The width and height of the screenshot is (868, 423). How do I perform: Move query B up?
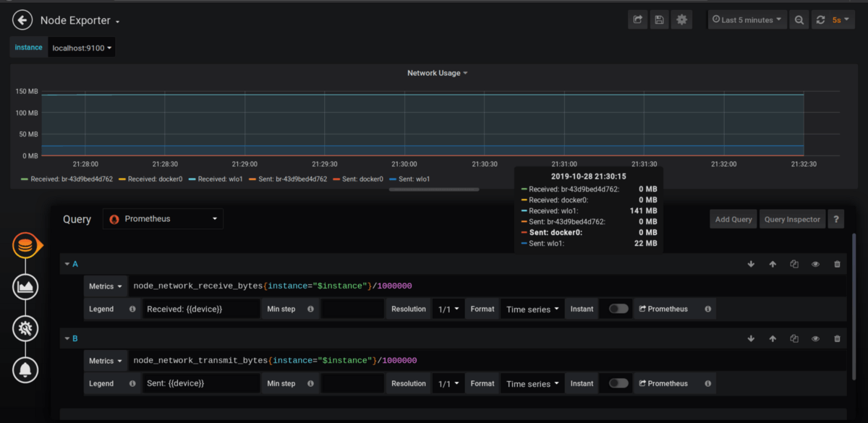coord(773,338)
